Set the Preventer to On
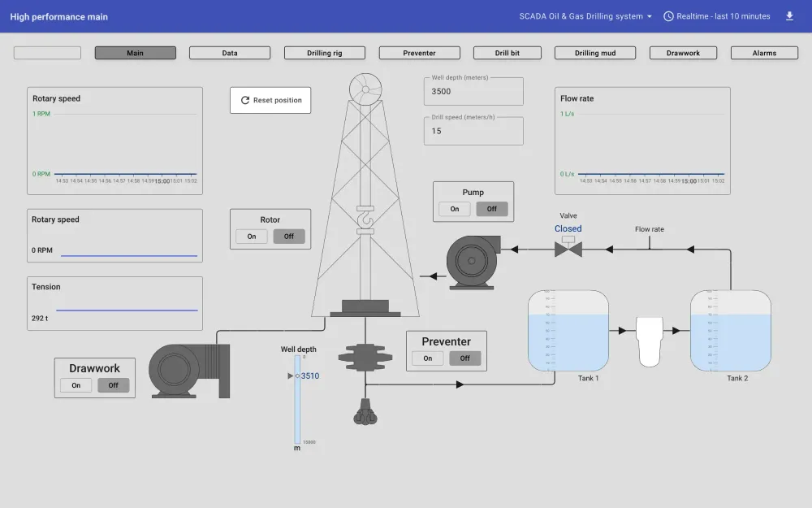 (428, 358)
